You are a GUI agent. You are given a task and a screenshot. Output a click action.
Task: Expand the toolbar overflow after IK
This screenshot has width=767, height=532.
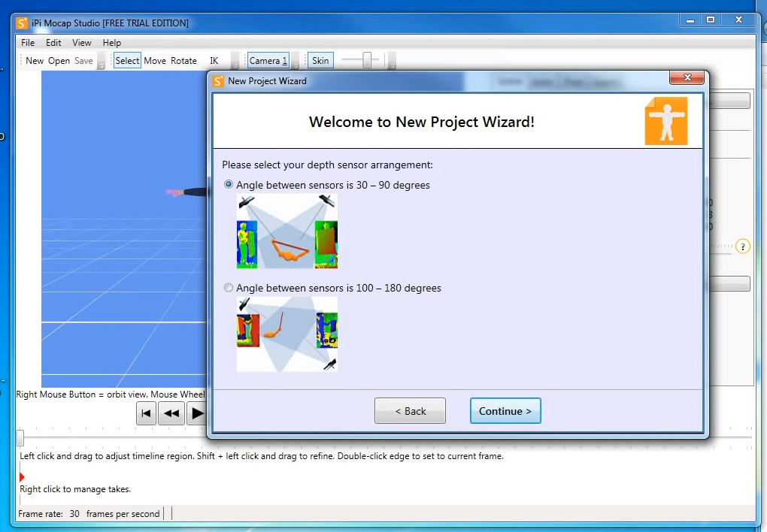point(235,61)
